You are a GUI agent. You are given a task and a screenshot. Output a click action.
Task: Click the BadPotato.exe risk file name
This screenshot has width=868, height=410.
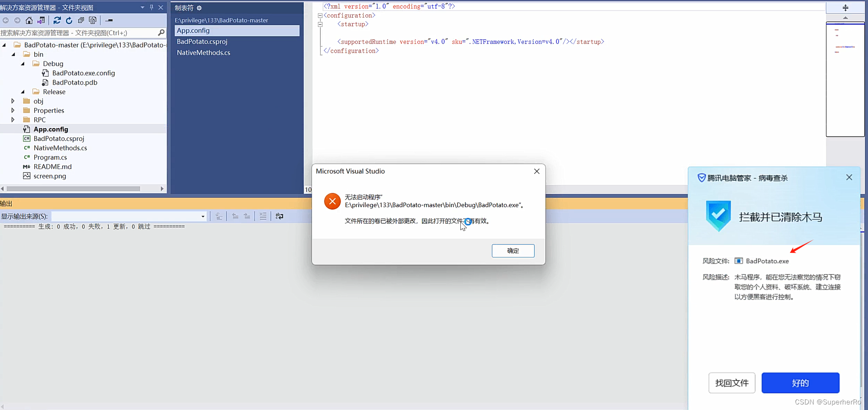pyautogui.click(x=767, y=261)
